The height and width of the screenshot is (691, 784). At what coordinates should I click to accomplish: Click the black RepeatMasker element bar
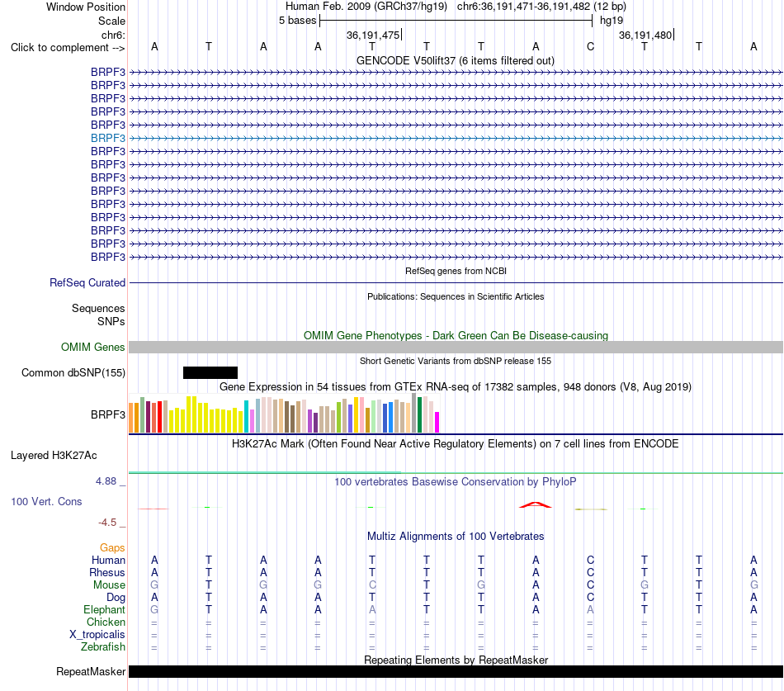[x=456, y=671]
